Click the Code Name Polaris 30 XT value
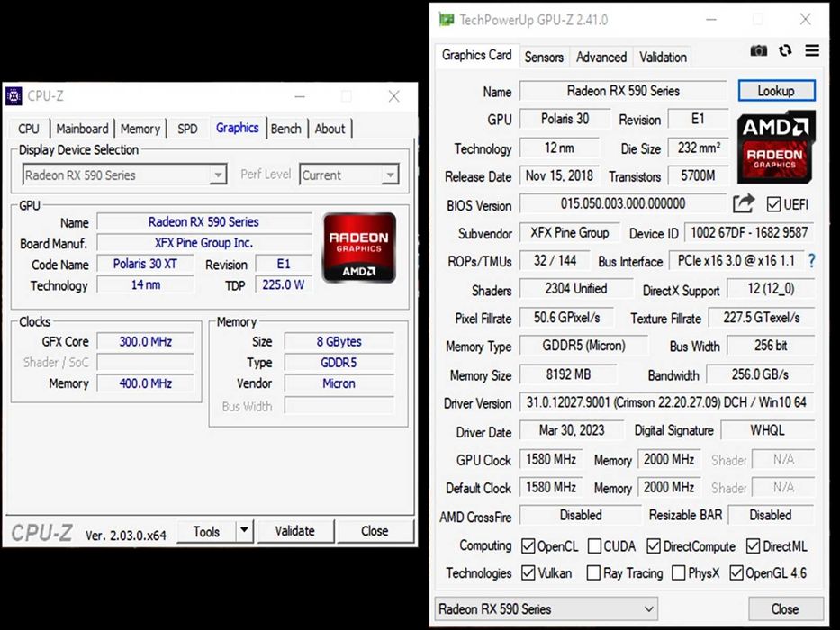The width and height of the screenshot is (840, 630). pos(145,264)
